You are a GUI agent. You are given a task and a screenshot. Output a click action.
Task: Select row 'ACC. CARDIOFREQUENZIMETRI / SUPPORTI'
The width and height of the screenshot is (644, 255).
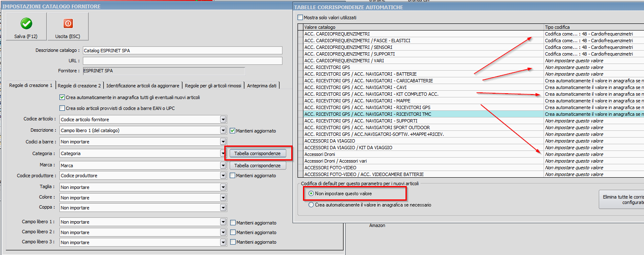coord(470,54)
